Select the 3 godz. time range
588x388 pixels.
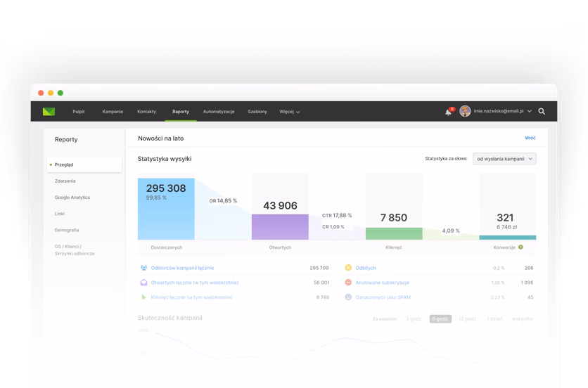414,318
